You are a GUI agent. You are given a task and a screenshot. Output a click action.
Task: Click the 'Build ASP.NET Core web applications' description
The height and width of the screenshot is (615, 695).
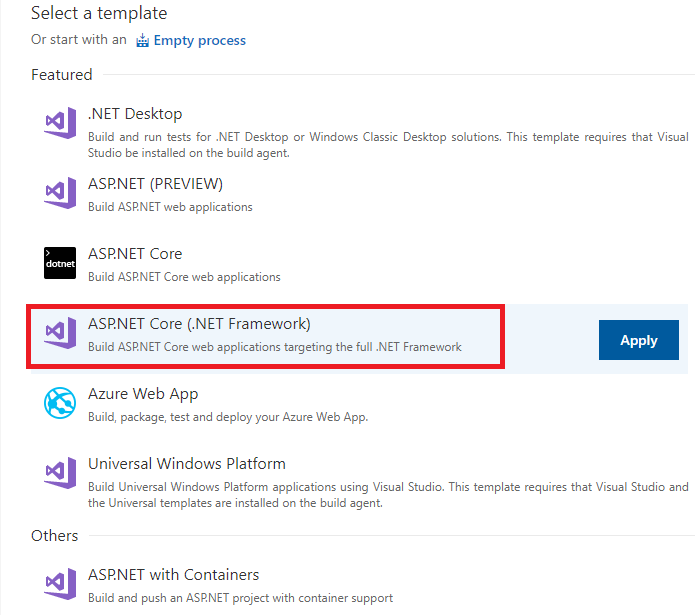click(x=184, y=277)
